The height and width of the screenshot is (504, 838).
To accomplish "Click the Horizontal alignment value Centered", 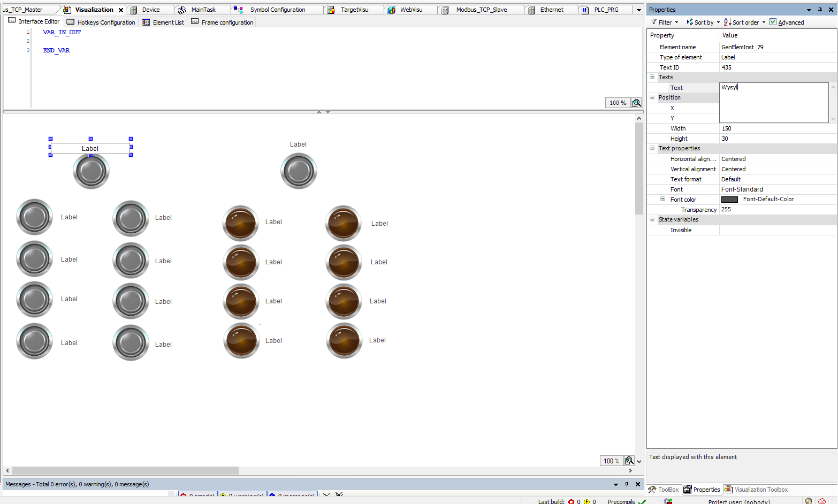I will click(778, 159).
